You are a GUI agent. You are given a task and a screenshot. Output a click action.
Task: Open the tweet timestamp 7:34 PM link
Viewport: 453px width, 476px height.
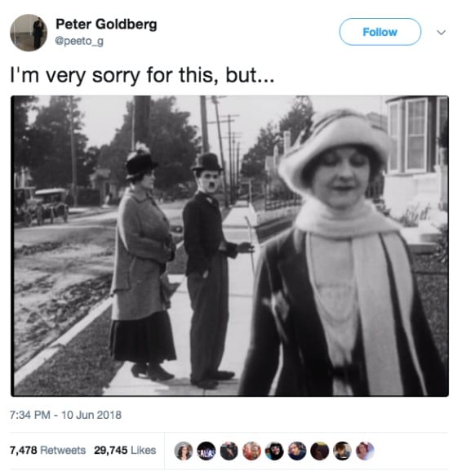pyautogui.click(x=30, y=415)
